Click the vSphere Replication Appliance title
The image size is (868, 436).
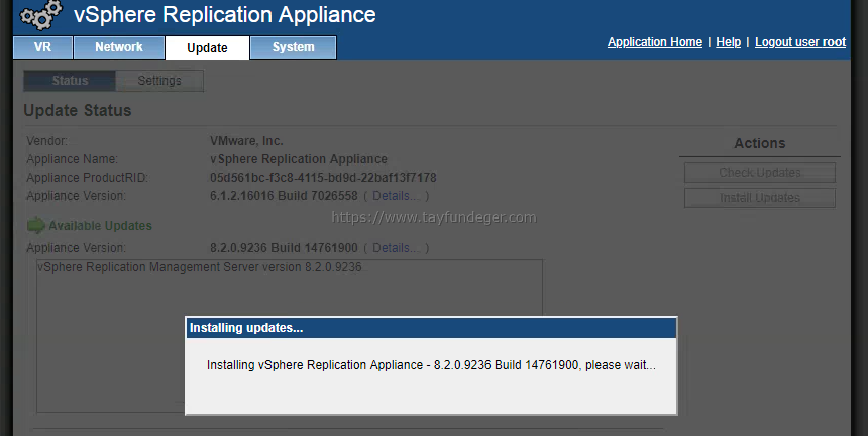pyautogui.click(x=225, y=15)
